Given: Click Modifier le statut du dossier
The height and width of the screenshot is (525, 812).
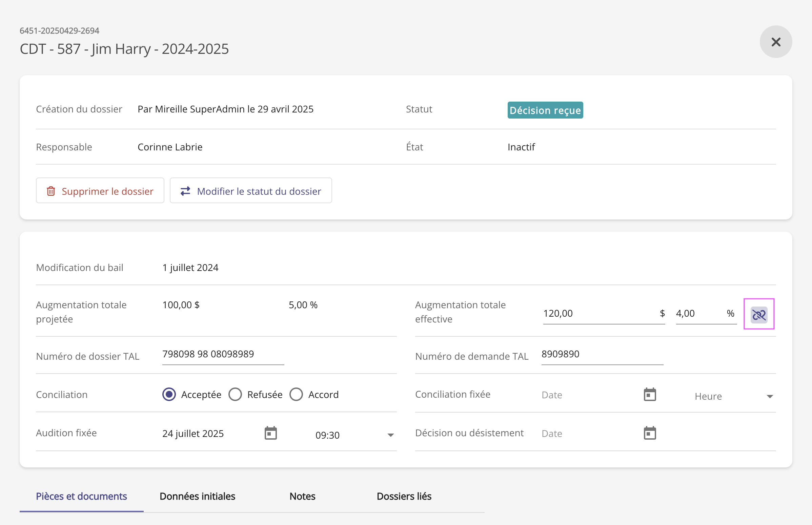Looking at the screenshot, I should [251, 191].
